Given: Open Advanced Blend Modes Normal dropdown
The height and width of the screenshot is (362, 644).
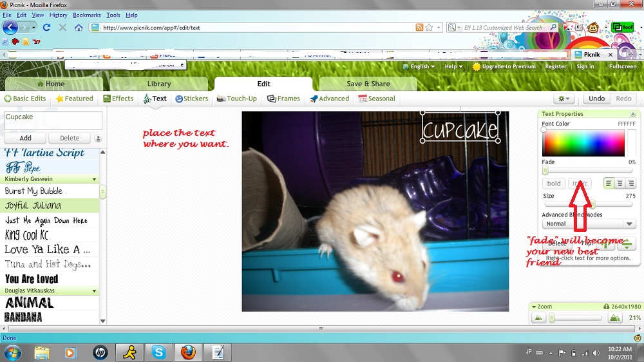Looking at the screenshot, I should pyautogui.click(x=589, y=224).
